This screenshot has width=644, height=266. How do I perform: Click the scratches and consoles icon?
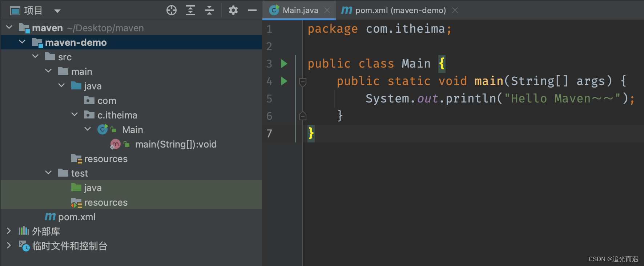click(24, 246)
